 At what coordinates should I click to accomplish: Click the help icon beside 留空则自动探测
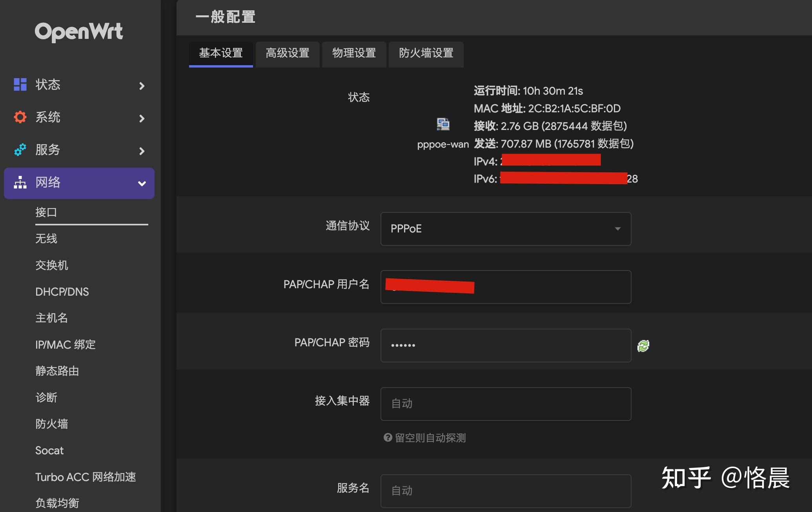(388, 437)
